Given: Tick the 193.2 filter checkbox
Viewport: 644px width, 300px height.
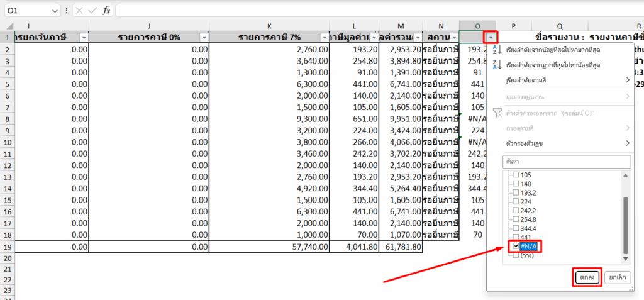Looking at the screenshot, I should tap(516, 192).
